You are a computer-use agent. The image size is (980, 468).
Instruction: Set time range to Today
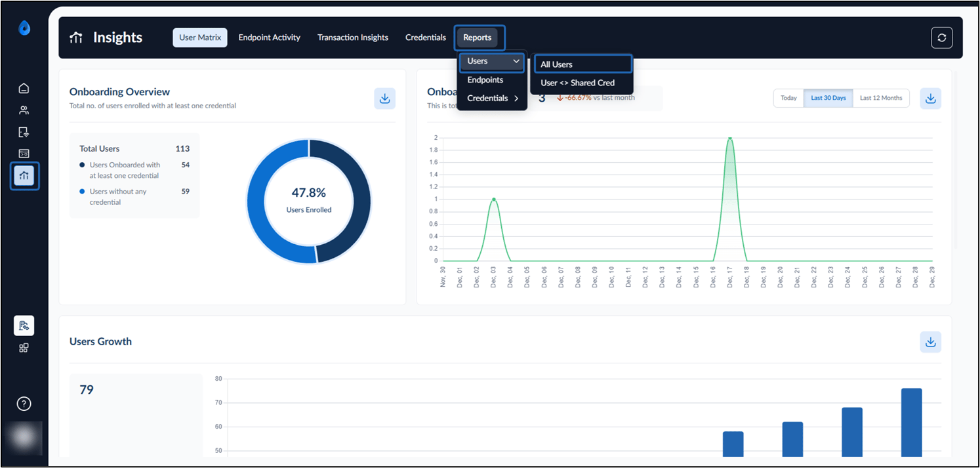[x=788, y=98]
